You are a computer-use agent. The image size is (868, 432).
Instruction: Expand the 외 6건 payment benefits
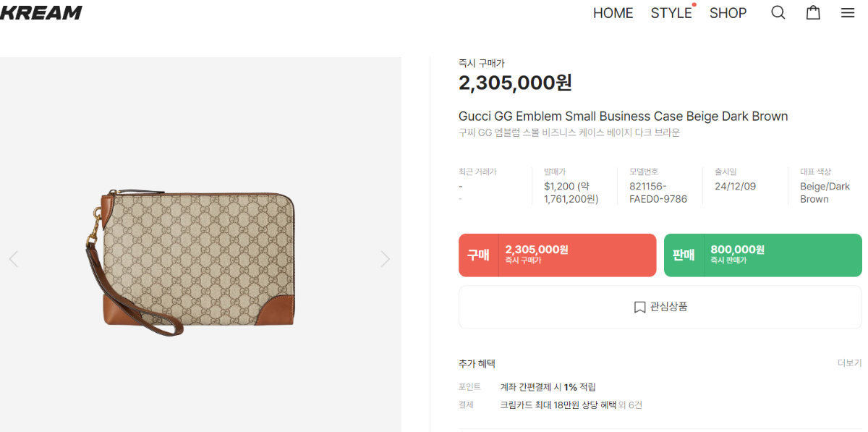(629, 405)
